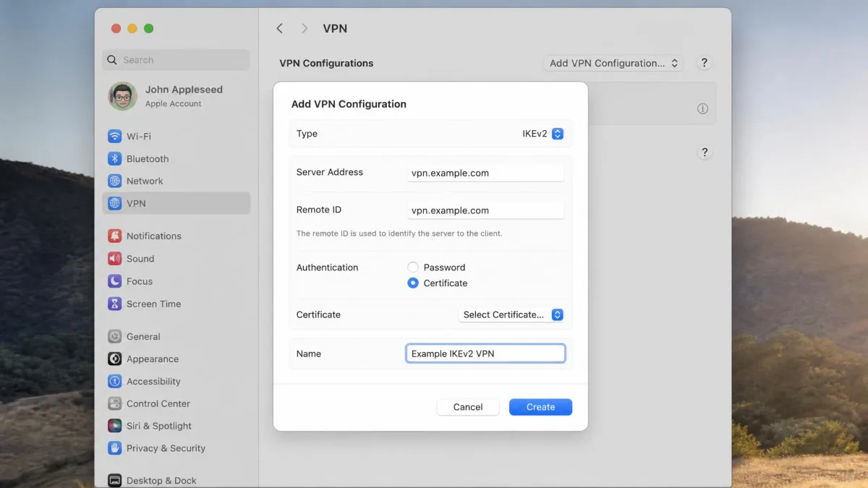Viewport: 868px width, 488px height.
Task: Click the Remote ID field
Action: coord(485,210)
